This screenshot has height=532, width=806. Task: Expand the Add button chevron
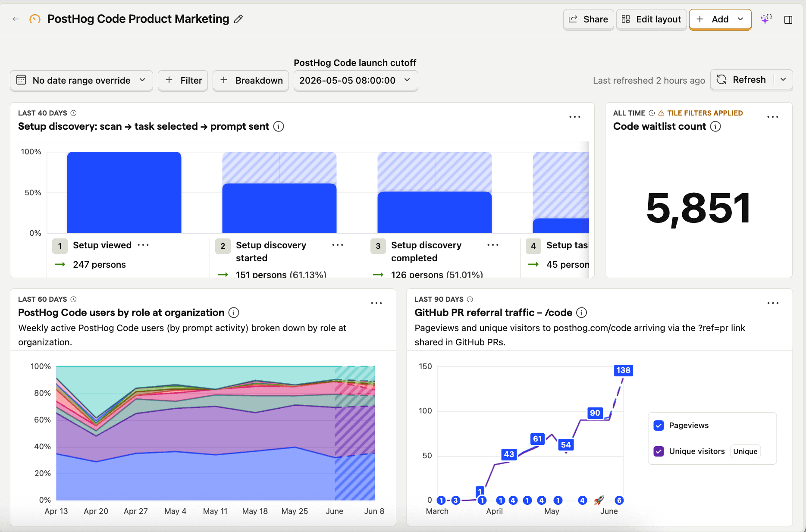[740, 19]
